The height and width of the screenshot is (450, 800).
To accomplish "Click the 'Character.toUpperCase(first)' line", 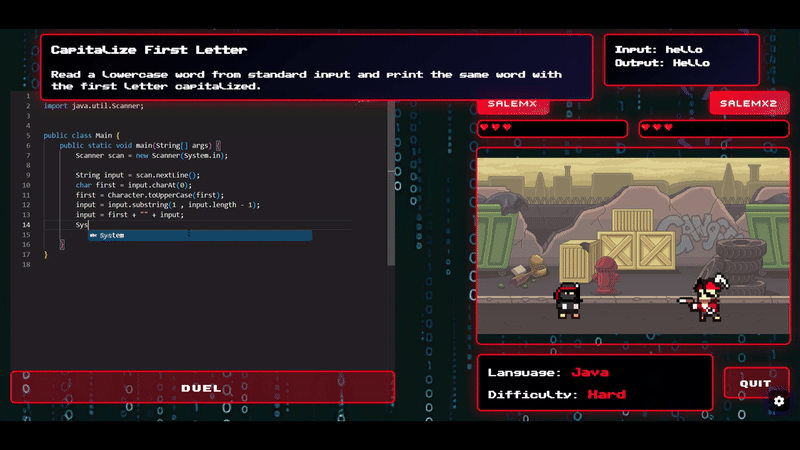I will 149,195.
